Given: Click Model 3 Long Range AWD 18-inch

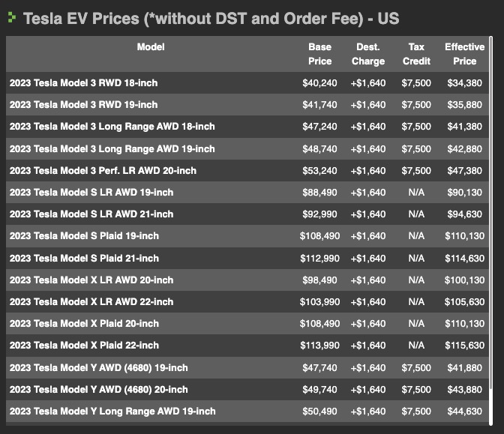Looking at the screenshot, I should click(112, 127).
